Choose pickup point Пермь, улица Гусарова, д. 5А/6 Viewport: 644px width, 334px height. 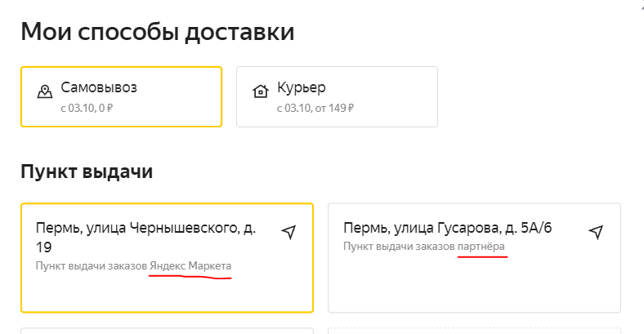(474, 258)
